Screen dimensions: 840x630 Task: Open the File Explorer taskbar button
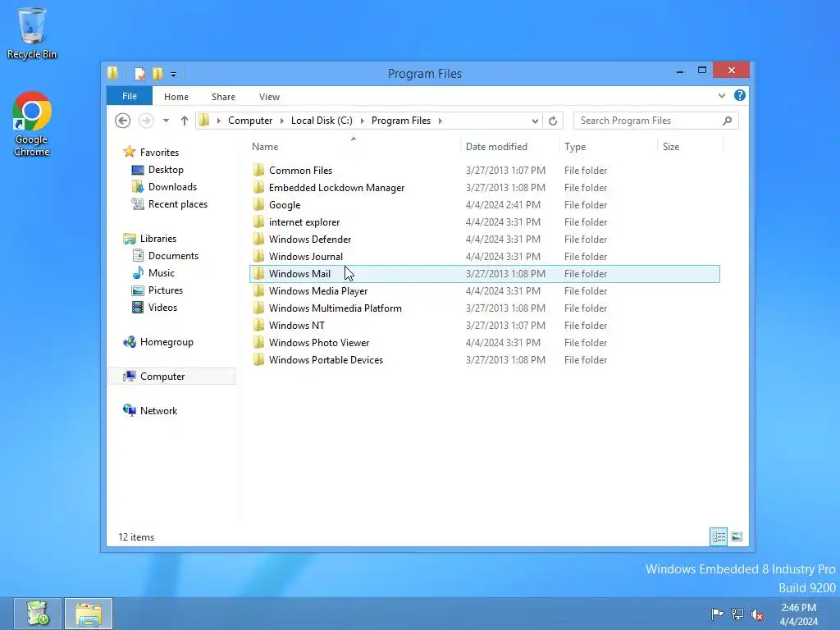click(x=89, y=614)
